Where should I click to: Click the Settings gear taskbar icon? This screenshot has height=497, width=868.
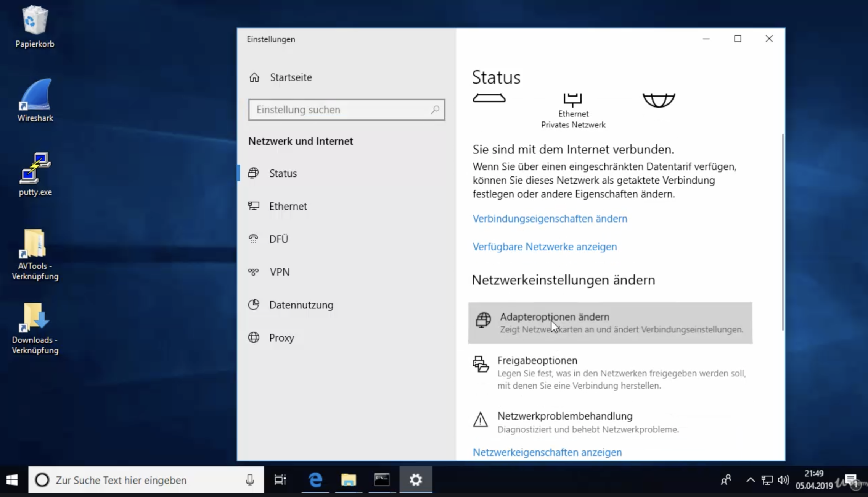416,480
